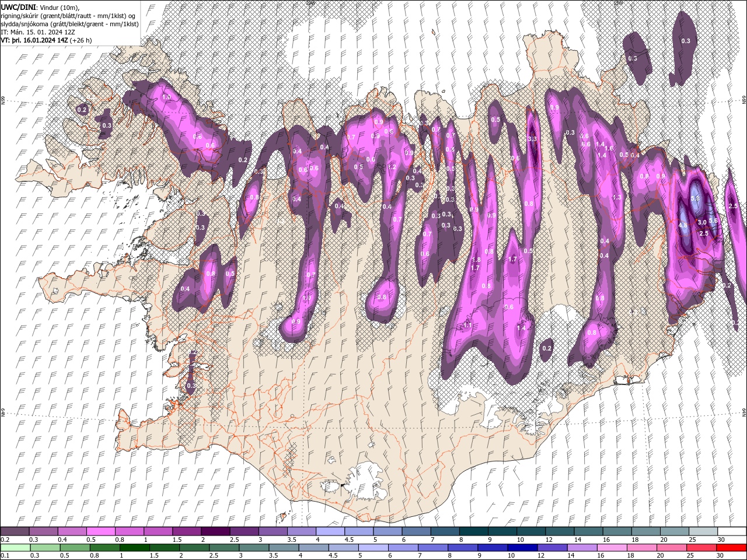Click the '0.1' label under the rain scale
Viewport: 747px width, 560px height.
pos(4,556)
